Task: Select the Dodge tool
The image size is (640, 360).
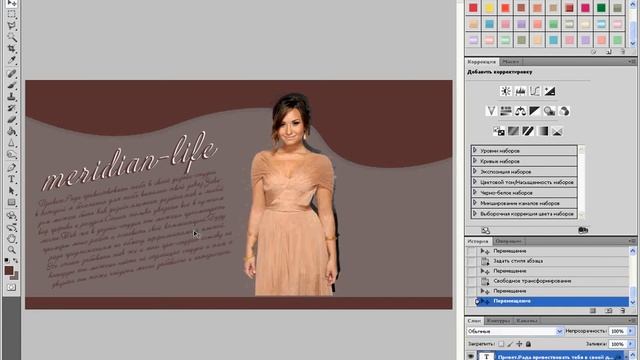Action: click(11, 155)
